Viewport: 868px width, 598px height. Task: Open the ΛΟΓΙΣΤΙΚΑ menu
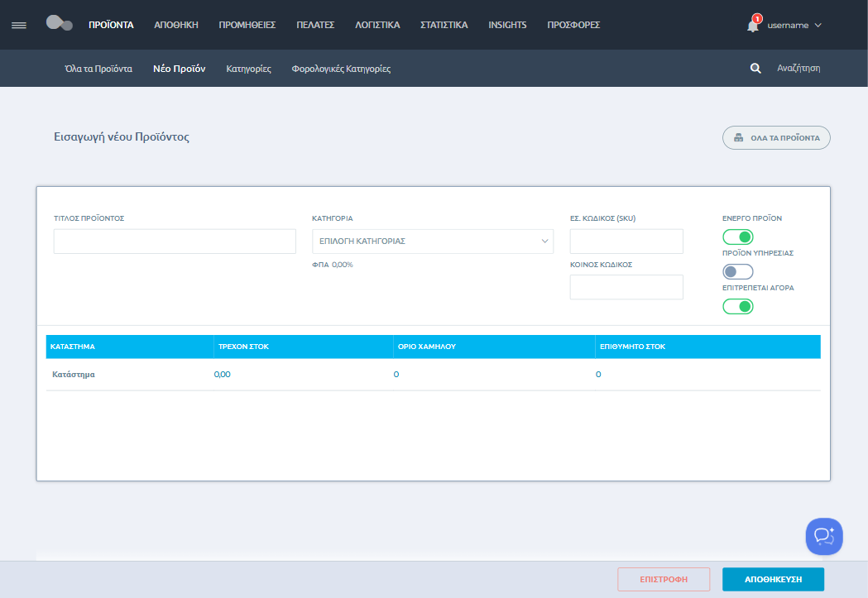377,25
